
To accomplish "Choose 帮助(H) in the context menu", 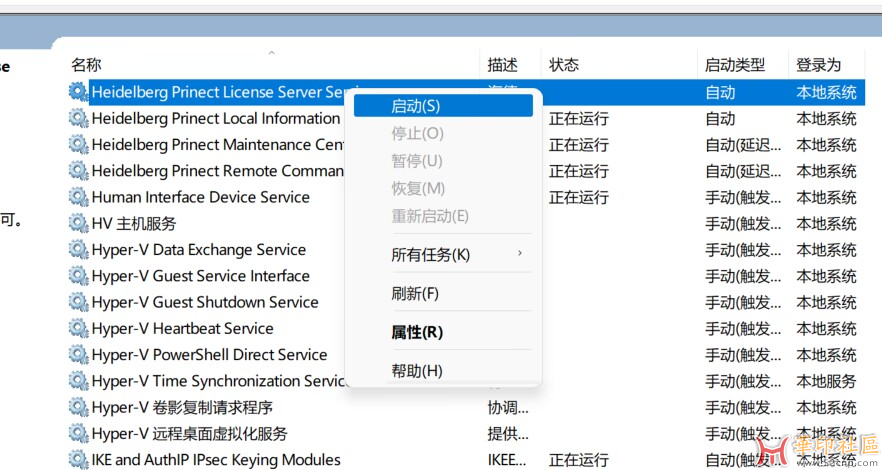I will pos(443,371).
